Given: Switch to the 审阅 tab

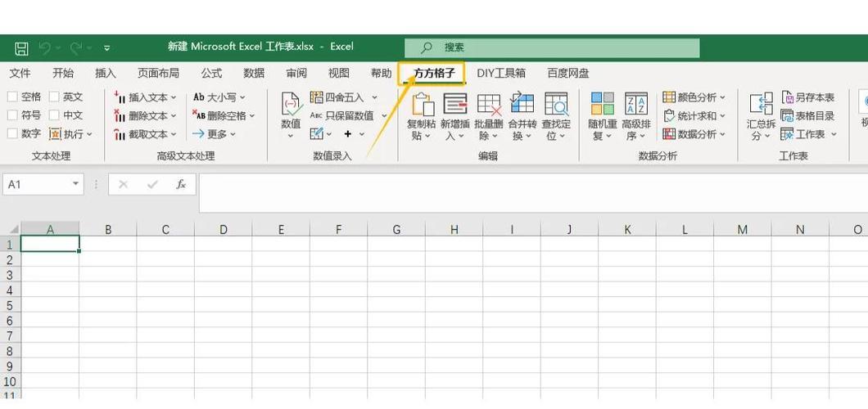Looking at the screenshot, I should [296, 74].
